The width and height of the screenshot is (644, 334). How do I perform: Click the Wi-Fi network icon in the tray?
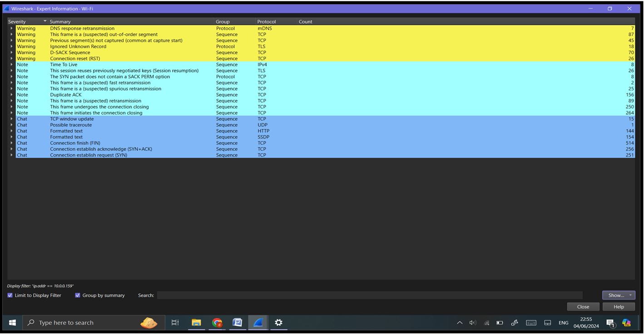[485, 323]
